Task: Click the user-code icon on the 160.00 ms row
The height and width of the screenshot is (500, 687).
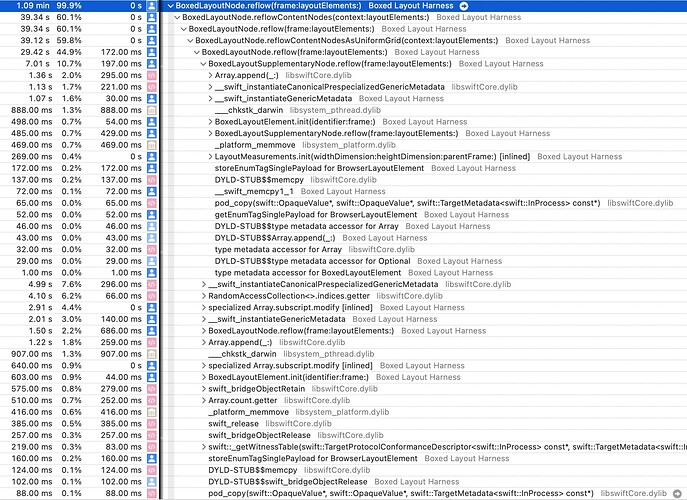Action: 152,459
